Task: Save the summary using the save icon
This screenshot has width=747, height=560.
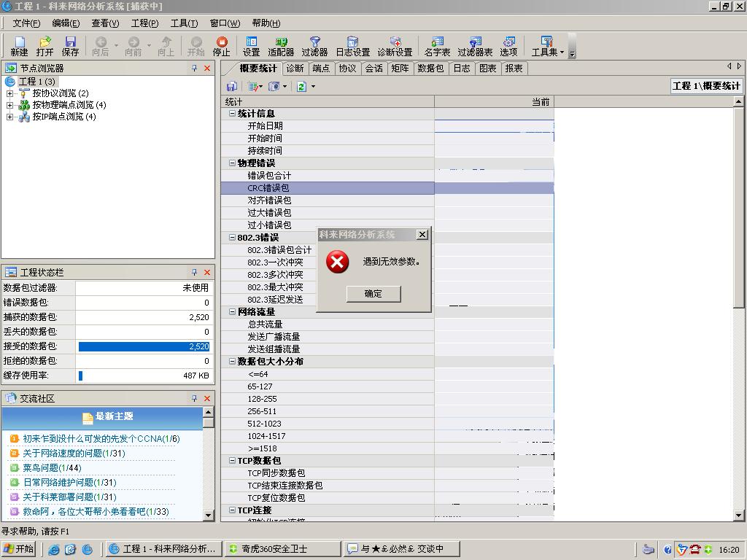Action: click(x=231, y=86)
